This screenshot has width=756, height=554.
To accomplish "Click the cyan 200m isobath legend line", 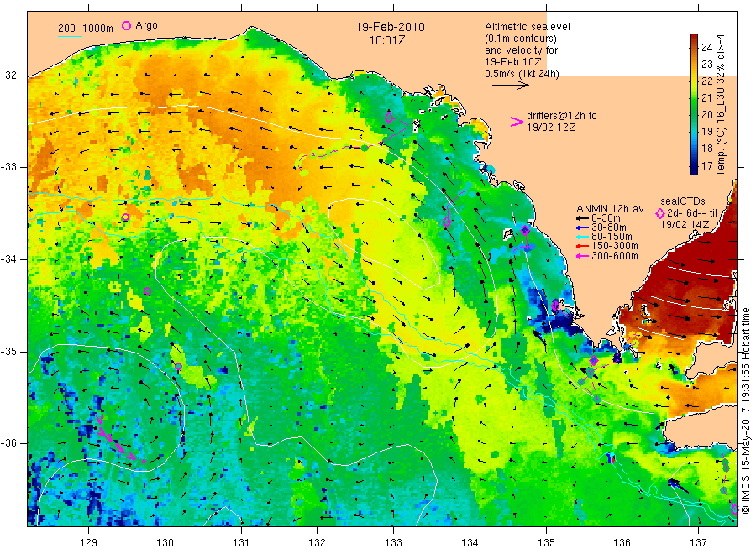I will click(70, 36).
